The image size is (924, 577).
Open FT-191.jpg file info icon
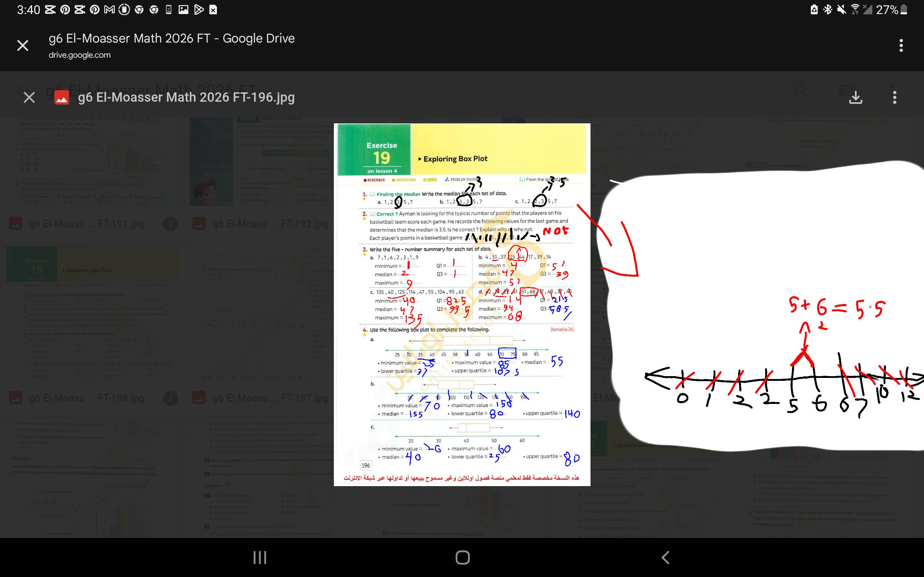tap(170, 224)
